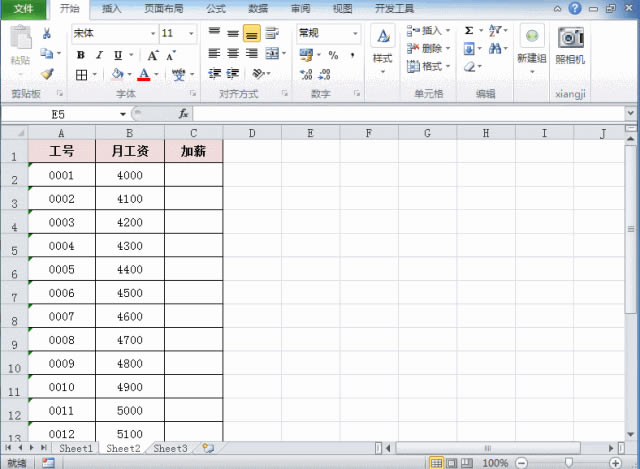The image size is (640, 469).
Task: Click the zoom slider handle
Action: pyautogui.click(x=568, y=462)
